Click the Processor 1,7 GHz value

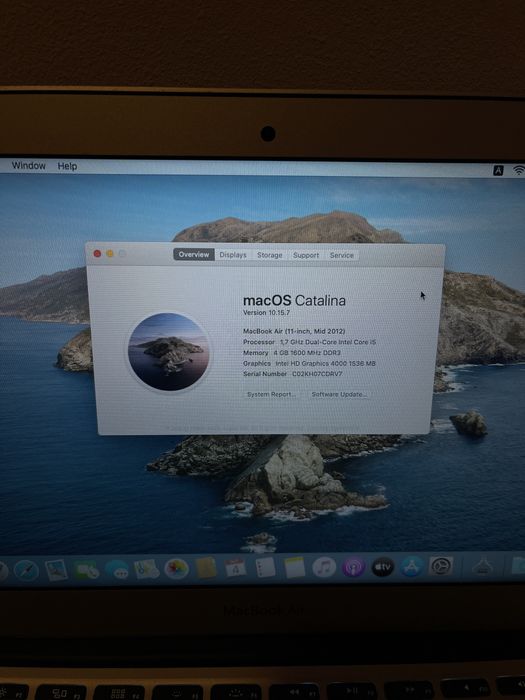(x=328, y=342)
